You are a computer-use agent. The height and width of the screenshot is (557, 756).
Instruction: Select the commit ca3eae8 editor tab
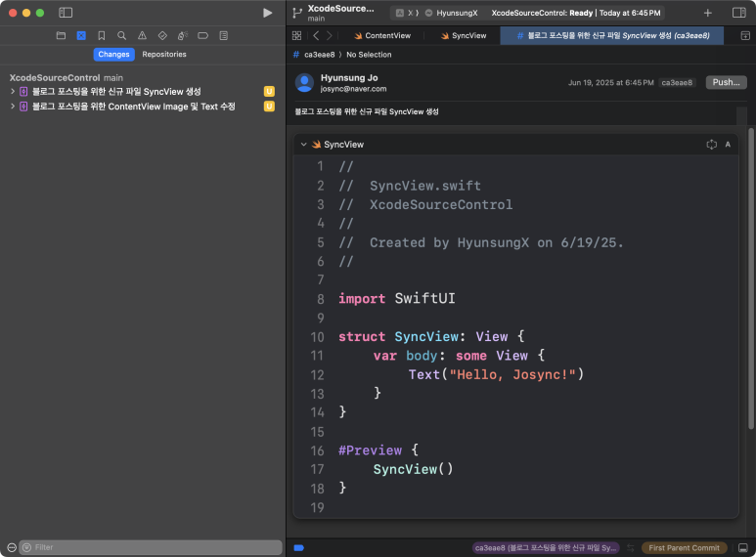tap(612, 35)
